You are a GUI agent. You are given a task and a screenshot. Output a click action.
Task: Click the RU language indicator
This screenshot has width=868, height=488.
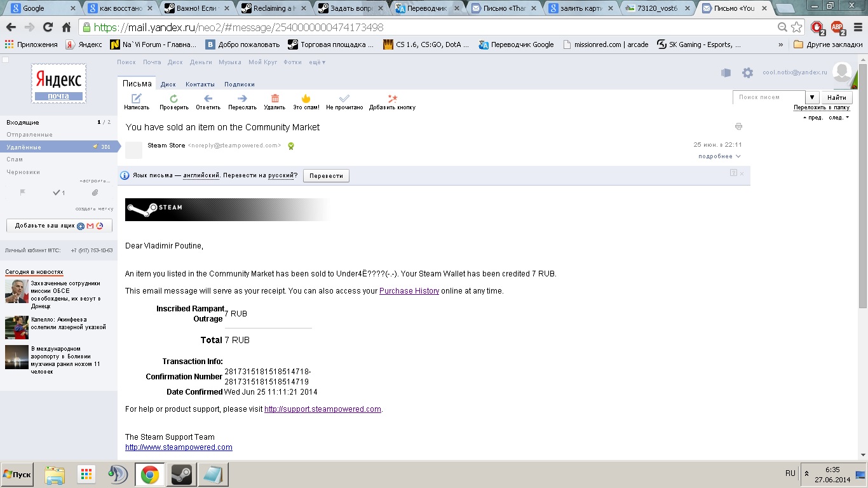790,473
